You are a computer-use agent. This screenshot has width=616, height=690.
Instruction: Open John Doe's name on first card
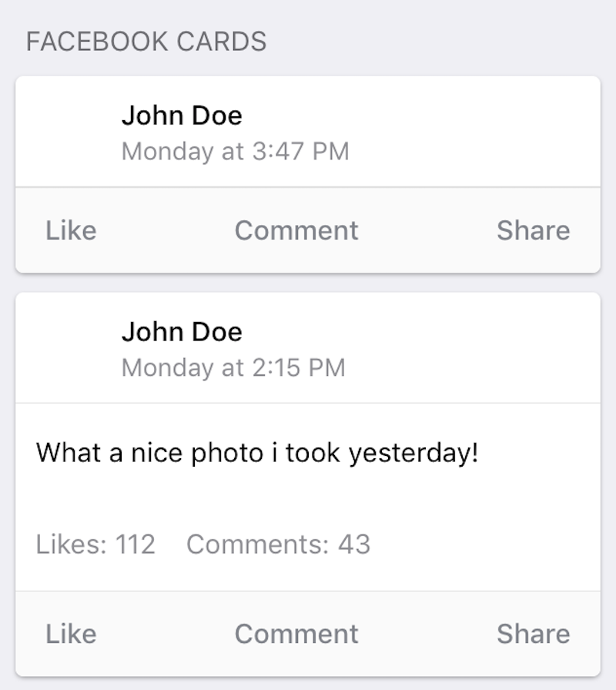tap(182, 116)
